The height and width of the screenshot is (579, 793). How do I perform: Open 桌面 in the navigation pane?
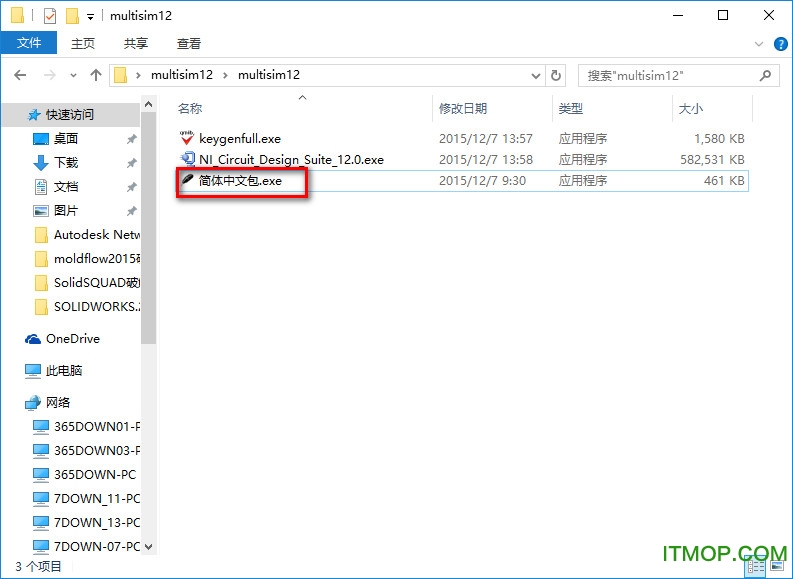pos(66,139)
